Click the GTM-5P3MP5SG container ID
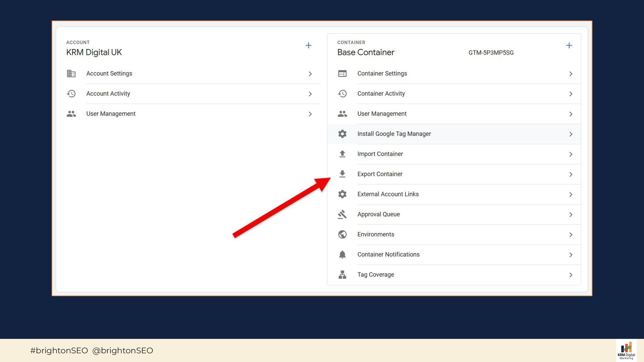Image resolution: width=644 pixels, height=362 pixels. tap(491, 53)
